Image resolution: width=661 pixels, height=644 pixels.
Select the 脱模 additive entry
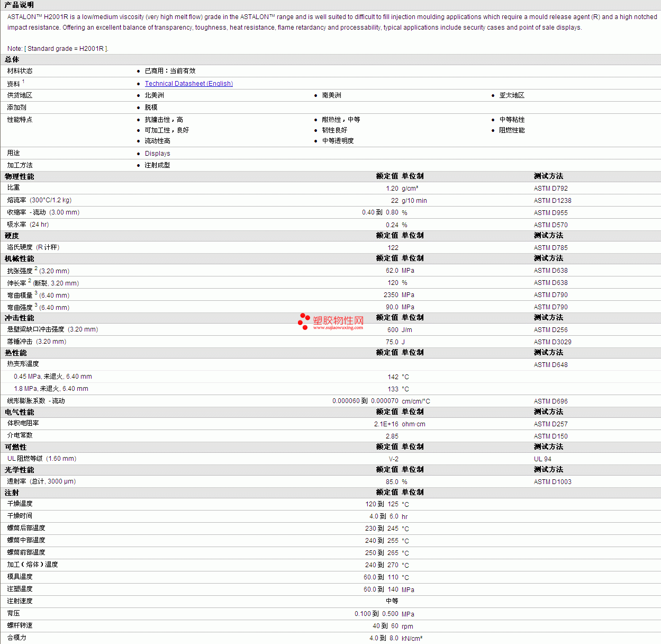point(151,108)
